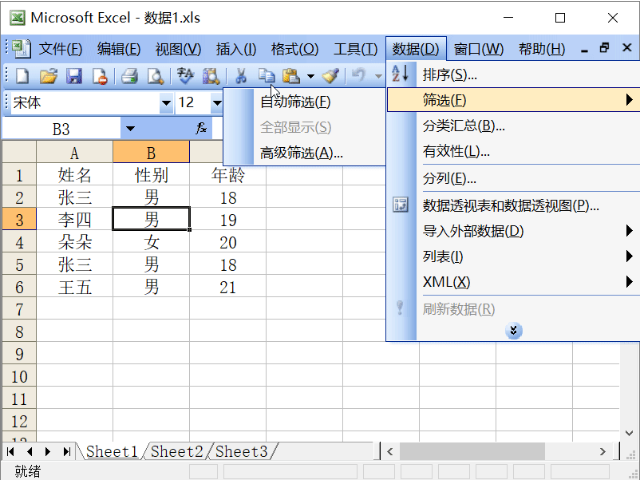Open 数据透视表和数据透视图(P)... menu entry
This screenshot has width=642, height=481.
coord(510,205)
